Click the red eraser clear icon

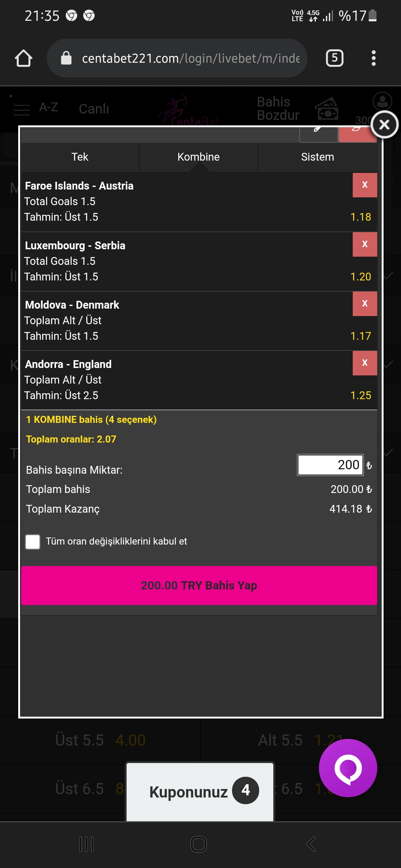(357, 134)
